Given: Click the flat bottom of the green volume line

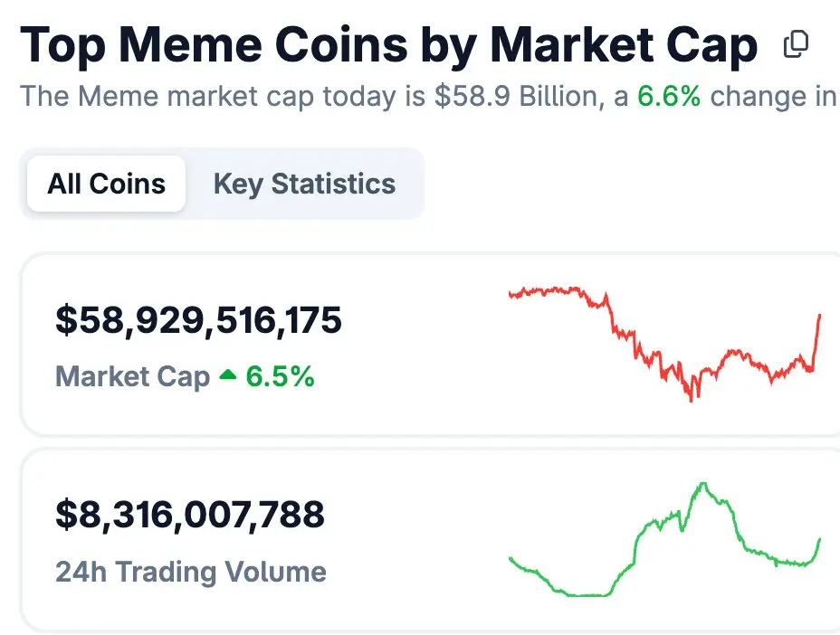Looking at the screenshot, I should pyautogui.click(x=584, y=594).
